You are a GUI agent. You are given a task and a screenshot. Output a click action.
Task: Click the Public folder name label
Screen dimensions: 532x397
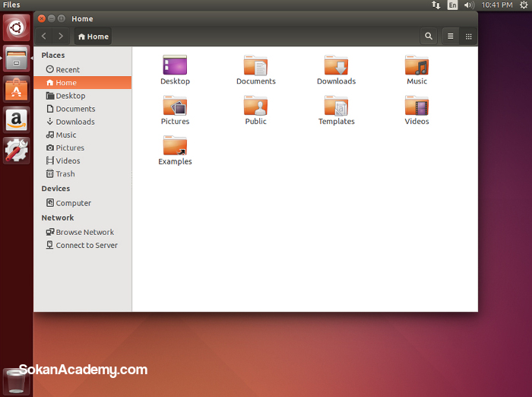pyautogui.click(x=256, y=121)
